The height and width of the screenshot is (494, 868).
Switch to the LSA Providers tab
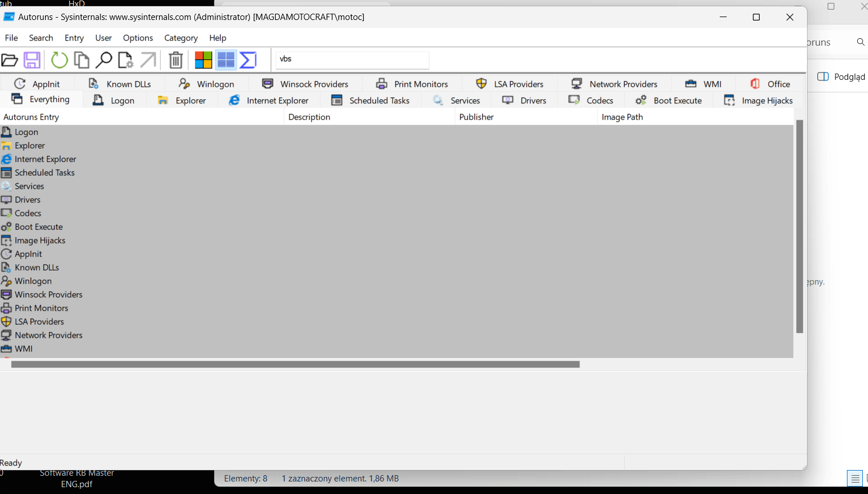(510, 84)
